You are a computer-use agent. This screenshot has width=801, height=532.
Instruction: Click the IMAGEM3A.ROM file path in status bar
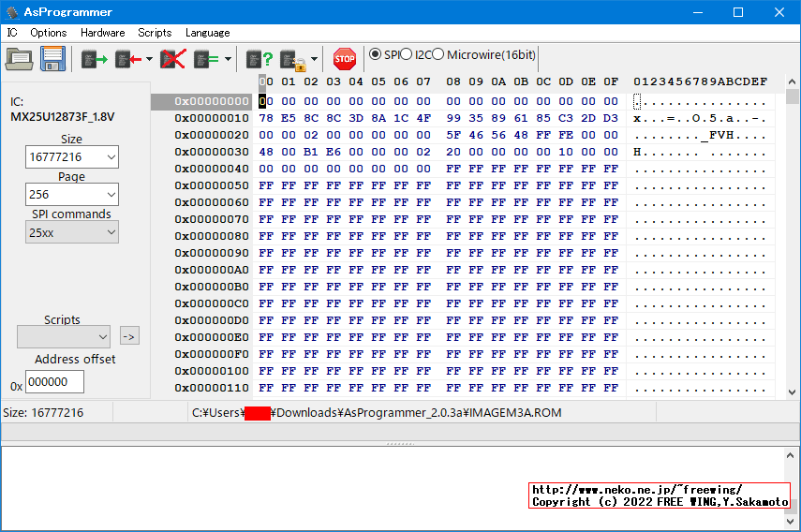coord(377,412)
